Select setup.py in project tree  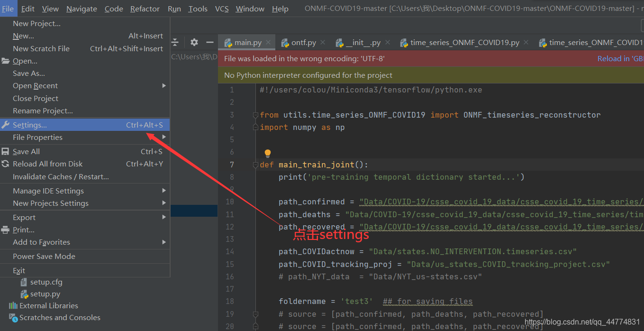coord(45,294)
